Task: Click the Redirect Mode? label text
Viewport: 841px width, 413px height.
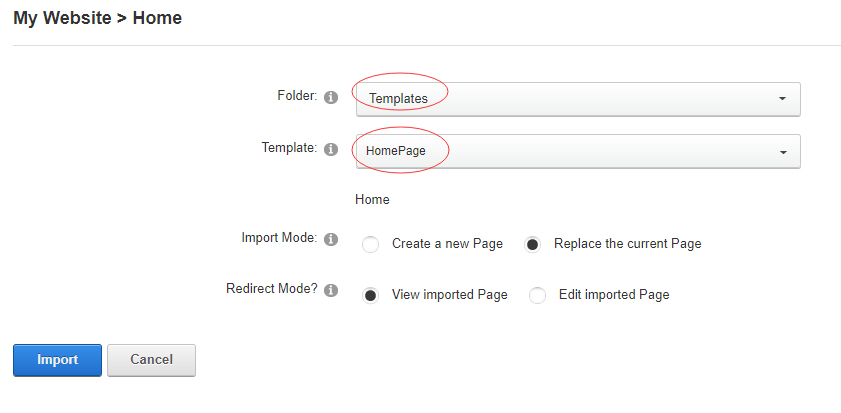Action: point(272,289)
